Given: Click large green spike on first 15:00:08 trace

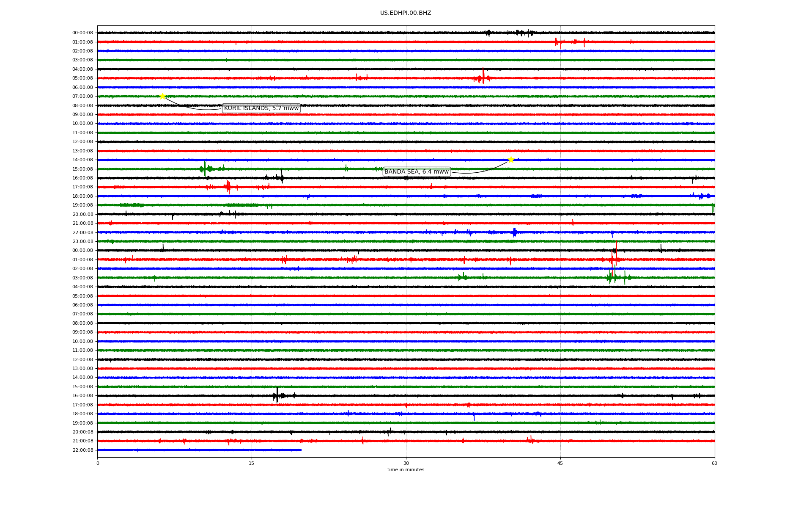Looking at the screenshot, I should tap(205, 168).
